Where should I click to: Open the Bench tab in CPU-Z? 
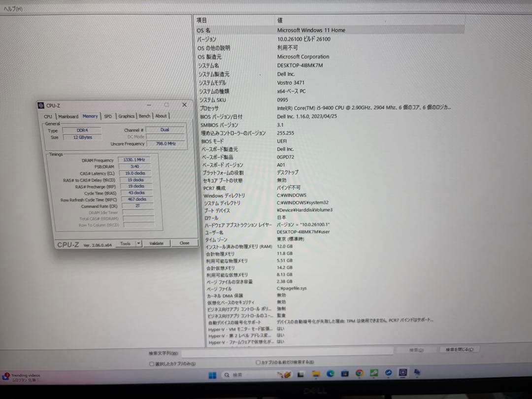pos(144,116)
